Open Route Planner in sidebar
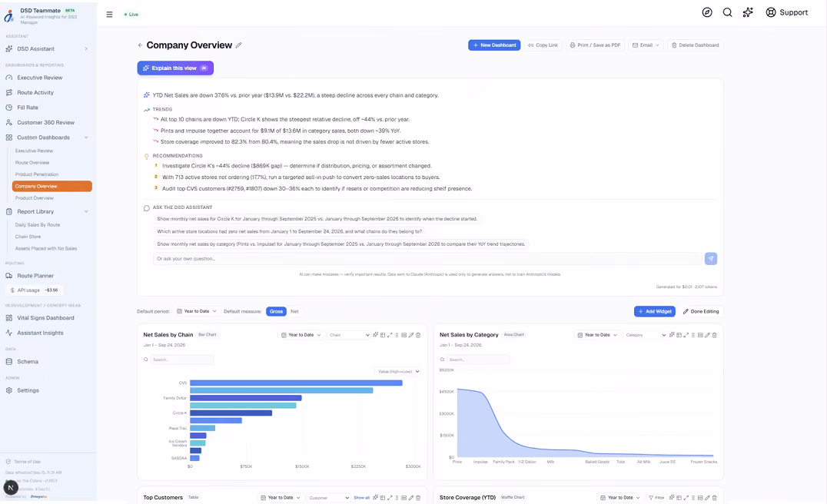This screenshot has height=504, width=827. tap(35, 276)
